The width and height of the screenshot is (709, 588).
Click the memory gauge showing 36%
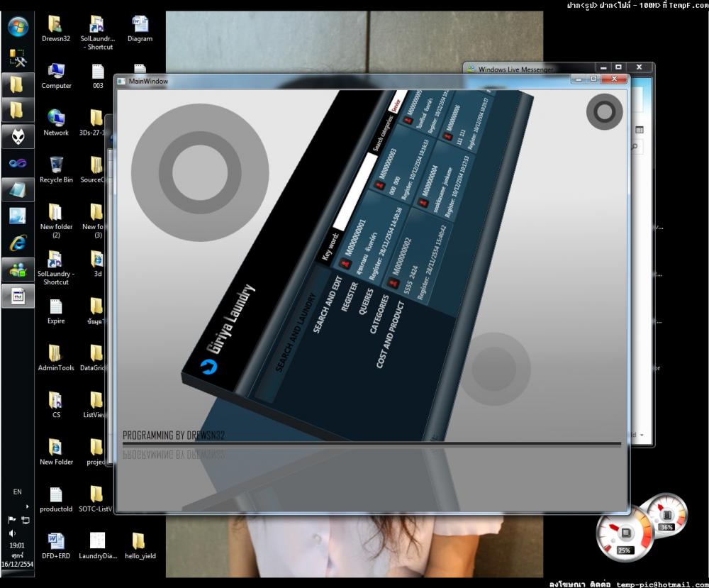(x=666, y=514)
